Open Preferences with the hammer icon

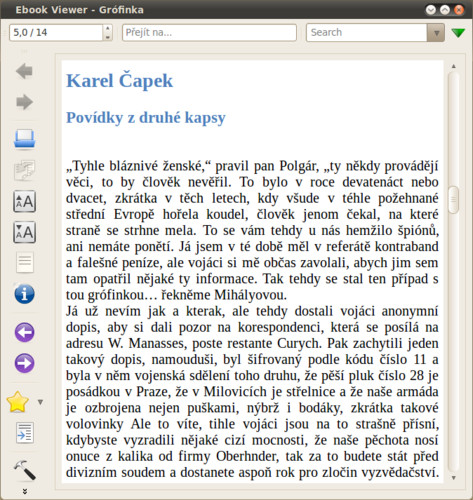[x=24, y=470]
